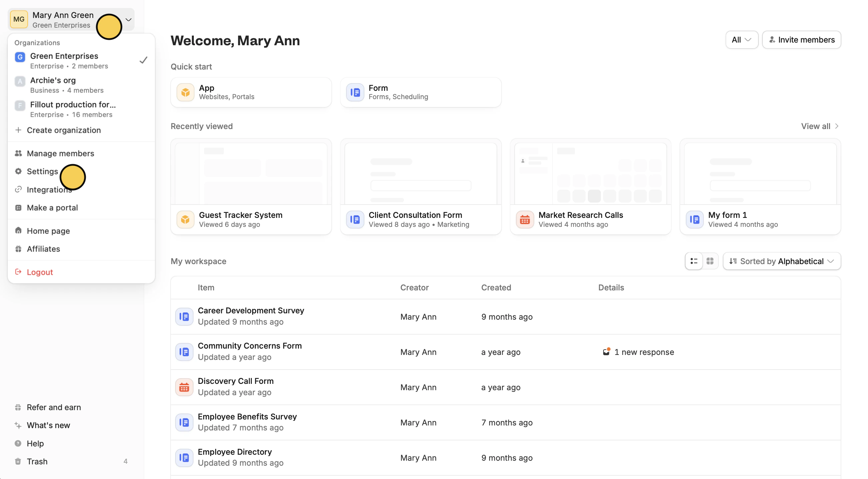Click the What's new sparkle icon
This screenshot has width=868, height=479.
[x=18, y=425]
